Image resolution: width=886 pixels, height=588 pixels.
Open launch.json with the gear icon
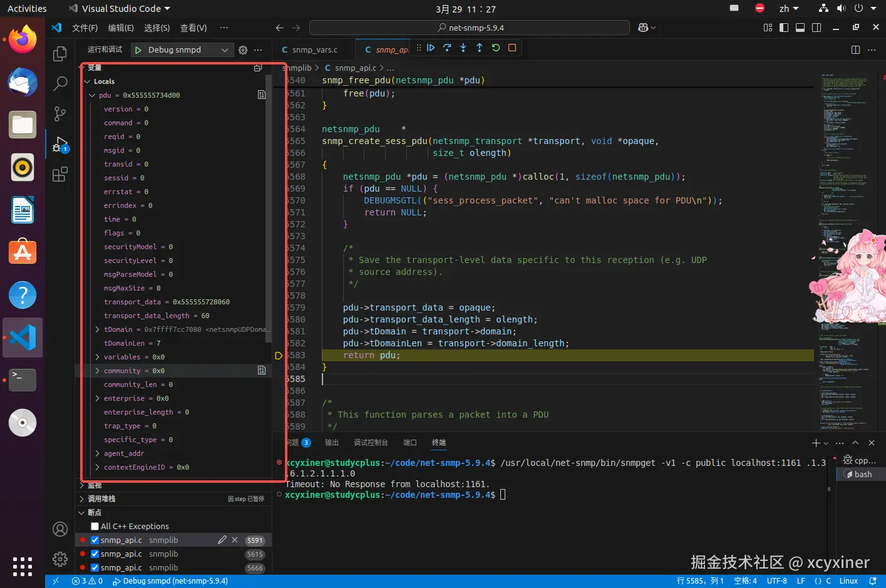[243, 50]
